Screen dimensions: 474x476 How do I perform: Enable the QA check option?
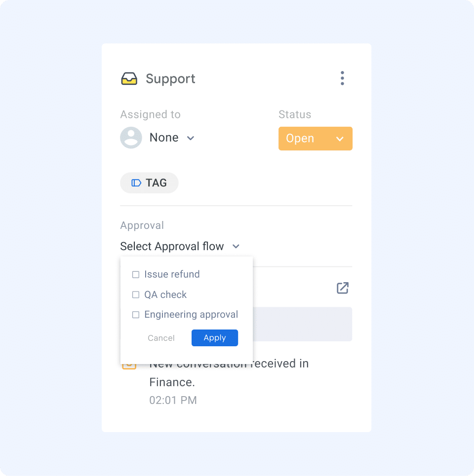tap(136, 294)
